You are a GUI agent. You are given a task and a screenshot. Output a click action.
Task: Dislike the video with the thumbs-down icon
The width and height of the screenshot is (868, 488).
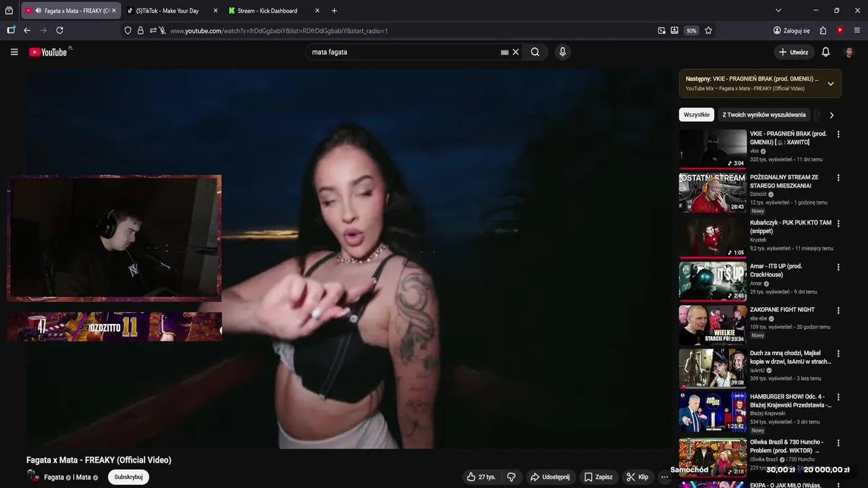pyautogui.click(x=511, y=477)
